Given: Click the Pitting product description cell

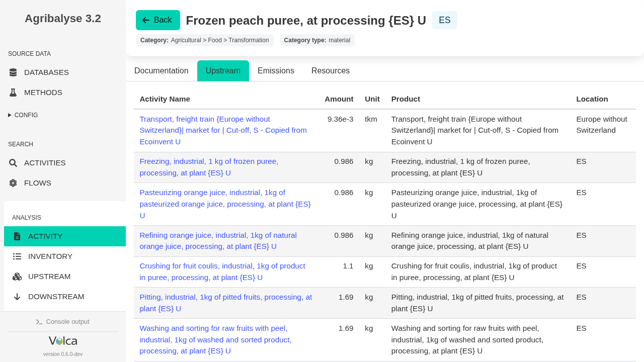Looking at the screenshot, I should point(477,303).
